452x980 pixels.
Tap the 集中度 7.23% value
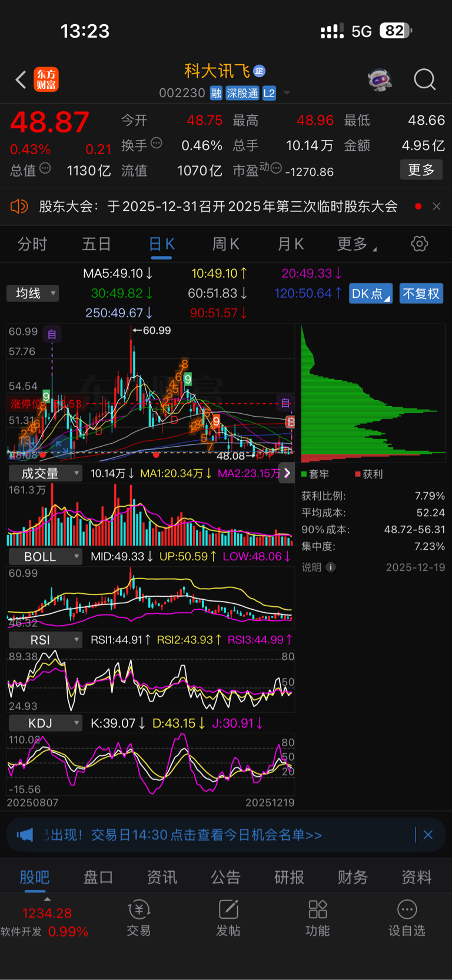[430, 546]
